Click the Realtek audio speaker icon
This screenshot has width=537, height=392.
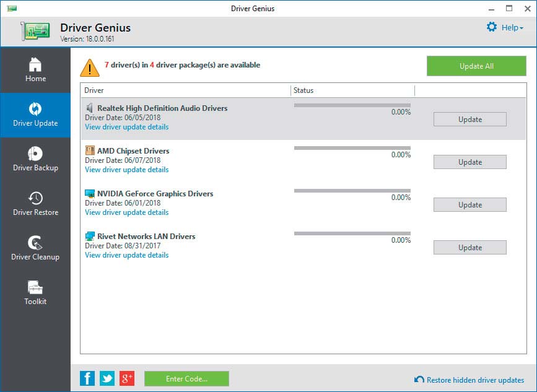tap(89, 108)
